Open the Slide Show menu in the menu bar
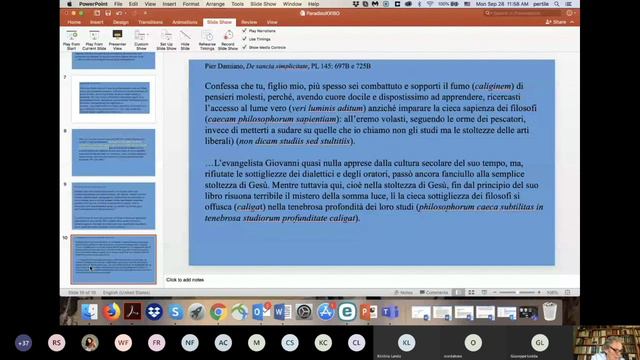Viewport: 640px width, 360px height. pos(263,4)
